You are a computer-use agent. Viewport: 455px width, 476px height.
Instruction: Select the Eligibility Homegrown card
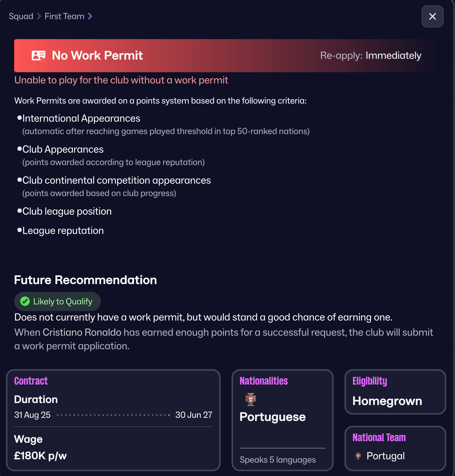395,392
